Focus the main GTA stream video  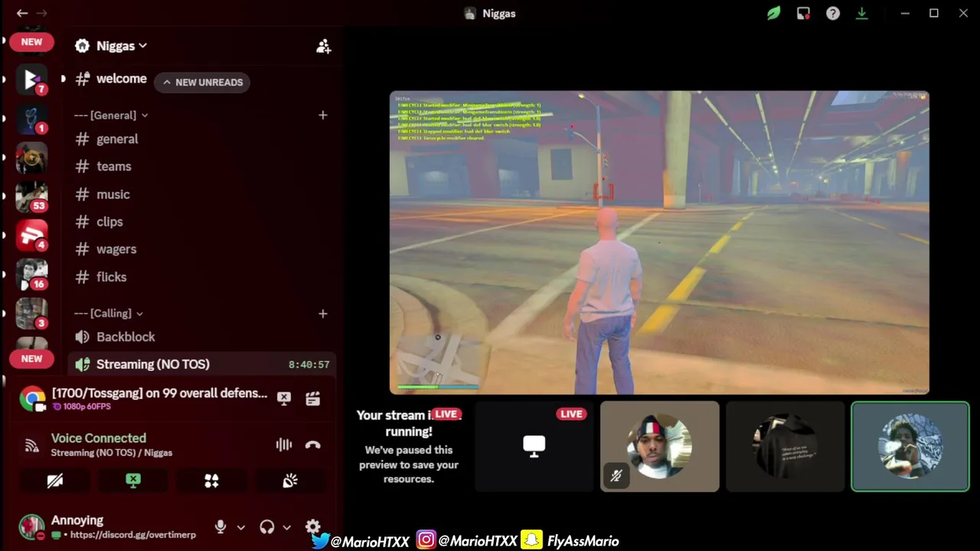659,243
